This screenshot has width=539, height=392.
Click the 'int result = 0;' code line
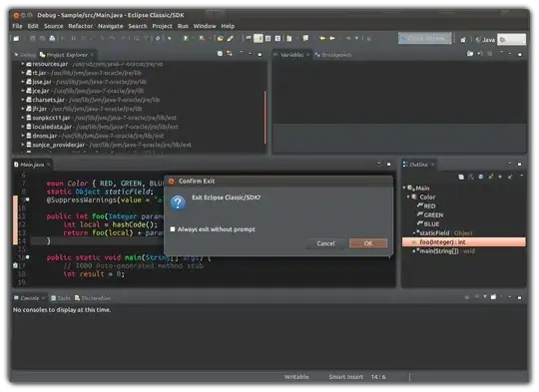[94, 274]
